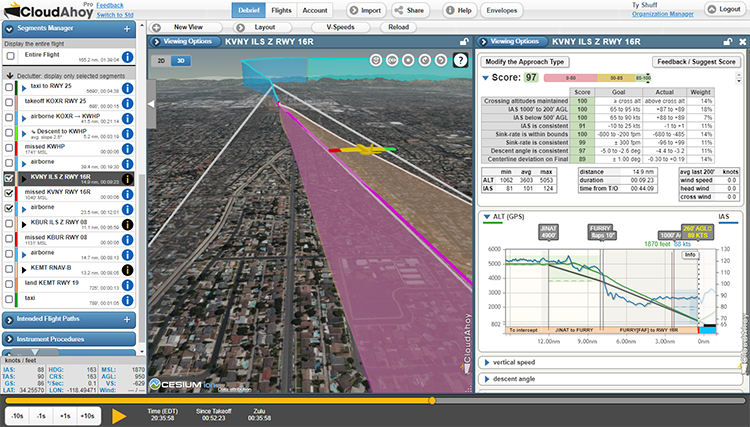Open info for KBUR ILS Z RWY 08 segment

pyautogui.click(x=127, y=224)
